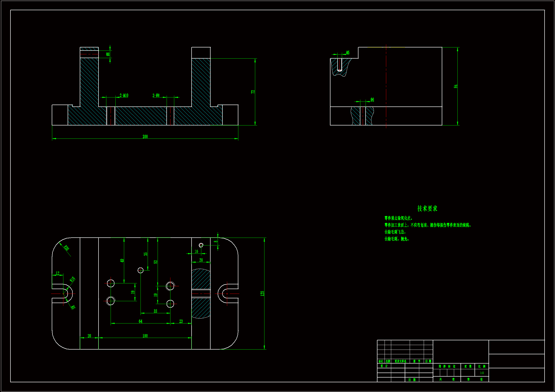
Task: Click the 84 dimension in side view
Action: point(455,86)
